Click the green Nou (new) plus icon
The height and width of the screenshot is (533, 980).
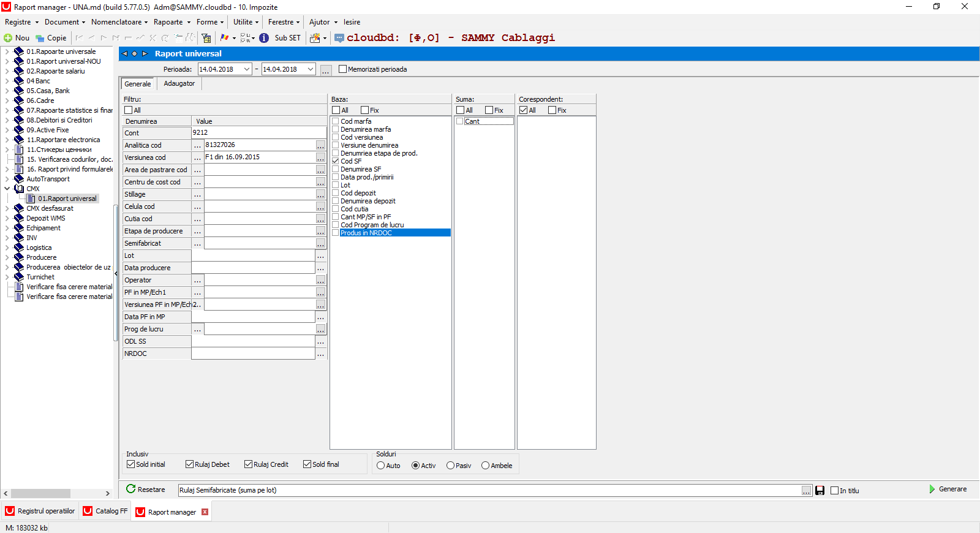coord(8,38)
